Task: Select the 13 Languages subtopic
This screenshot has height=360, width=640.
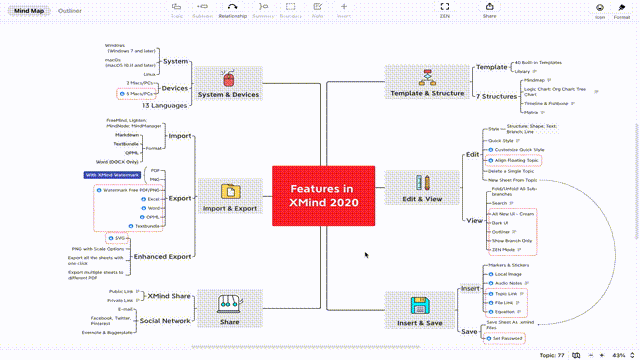Action: (x=164, y=105)
